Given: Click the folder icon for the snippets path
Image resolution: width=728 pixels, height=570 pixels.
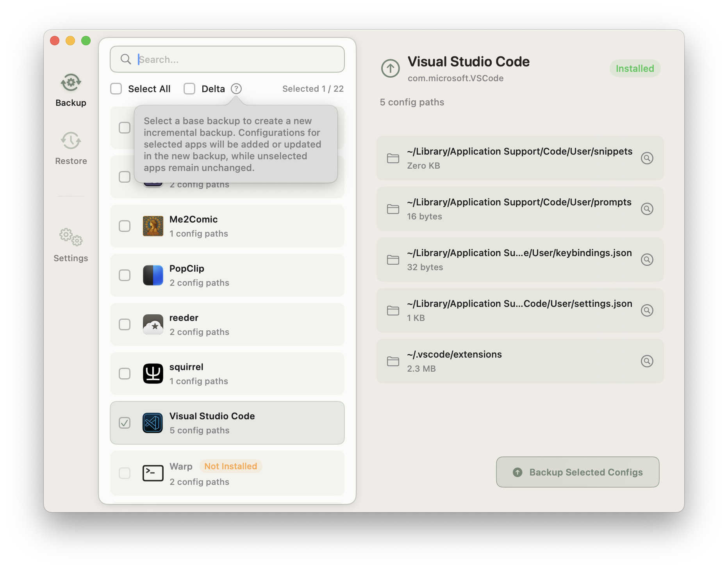Looking at the screenshot, I should [393, 158].
